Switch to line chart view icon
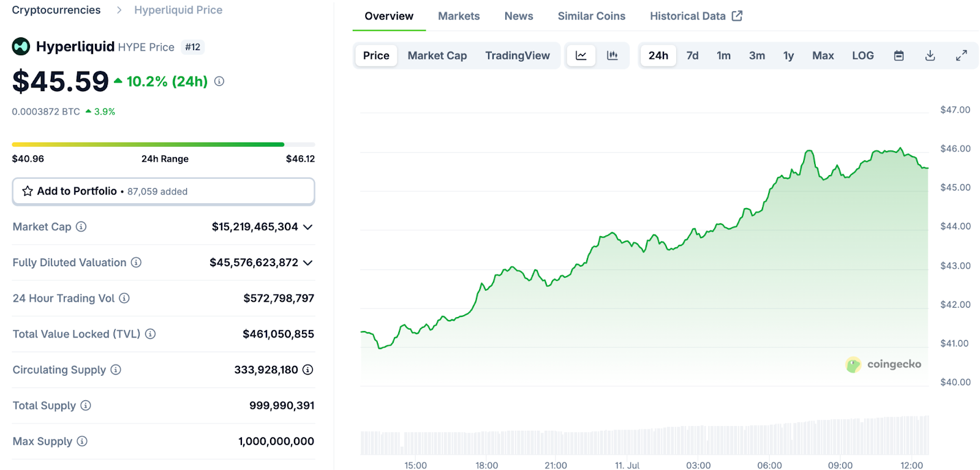Screen dimensions: 980x470 (581, 56)
